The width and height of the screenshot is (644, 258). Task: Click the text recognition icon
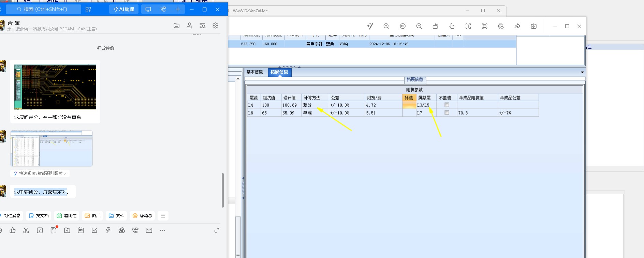(468, 26)
